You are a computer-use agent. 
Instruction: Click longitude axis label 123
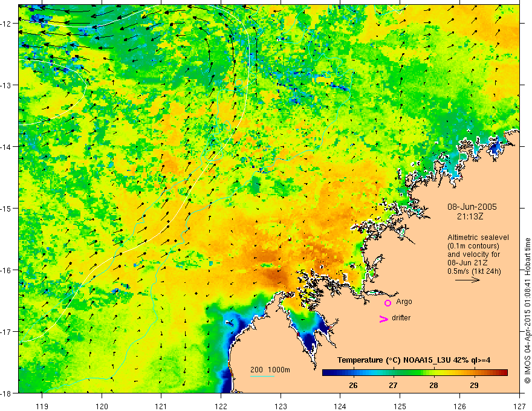pyautogui.click(x=281, y=406)
